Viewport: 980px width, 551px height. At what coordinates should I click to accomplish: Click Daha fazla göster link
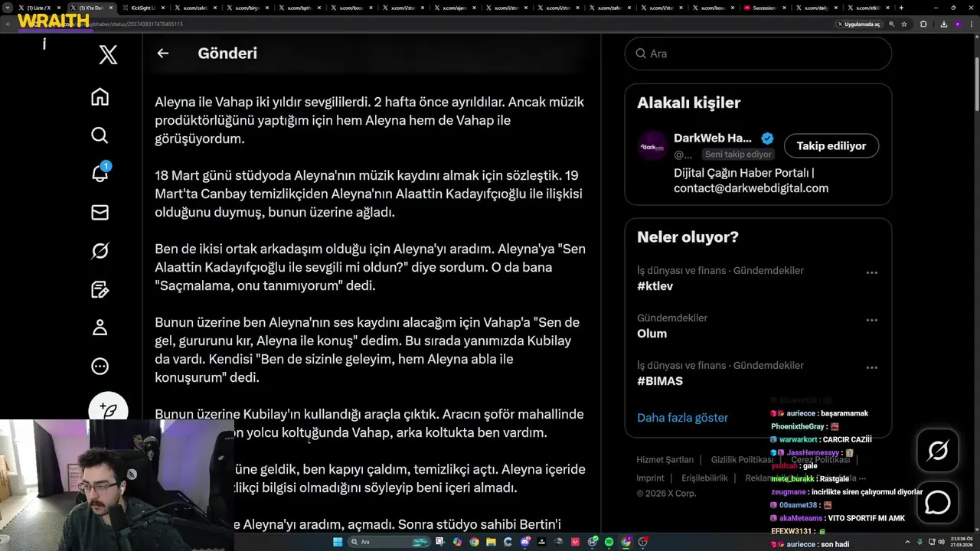[x=682, y=418]
